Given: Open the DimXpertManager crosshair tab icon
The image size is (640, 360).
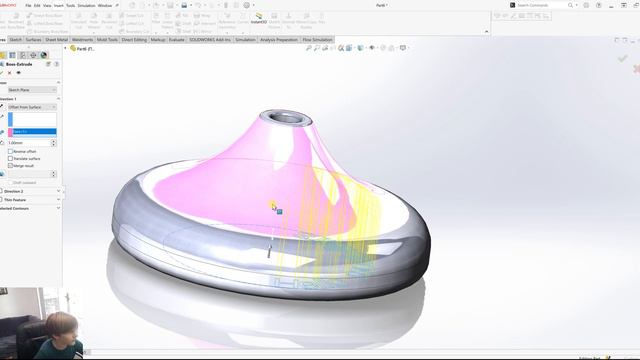Looking at the screenshot, I should [x=33, y=55].
